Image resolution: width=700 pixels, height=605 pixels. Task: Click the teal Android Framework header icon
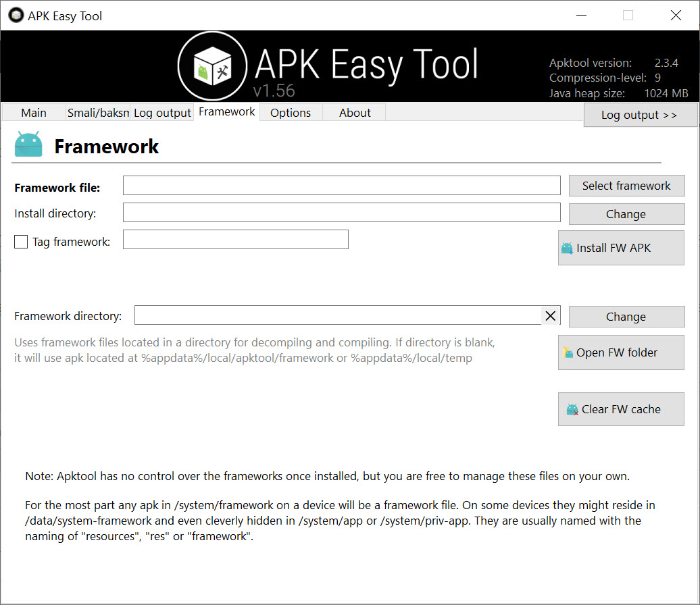click(x=28, y=144)
